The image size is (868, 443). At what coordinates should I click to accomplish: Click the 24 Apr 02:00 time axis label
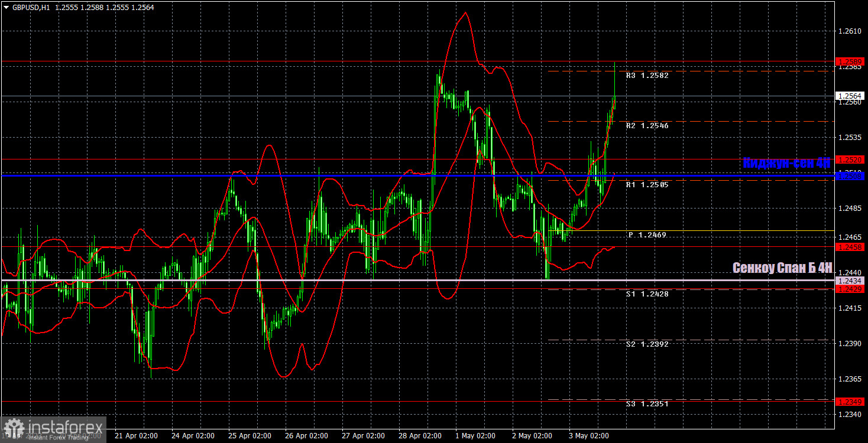tap(193, 436)
